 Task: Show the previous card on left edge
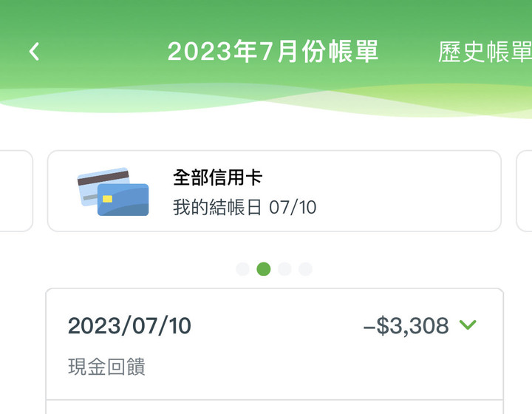[x=15, y=191]
